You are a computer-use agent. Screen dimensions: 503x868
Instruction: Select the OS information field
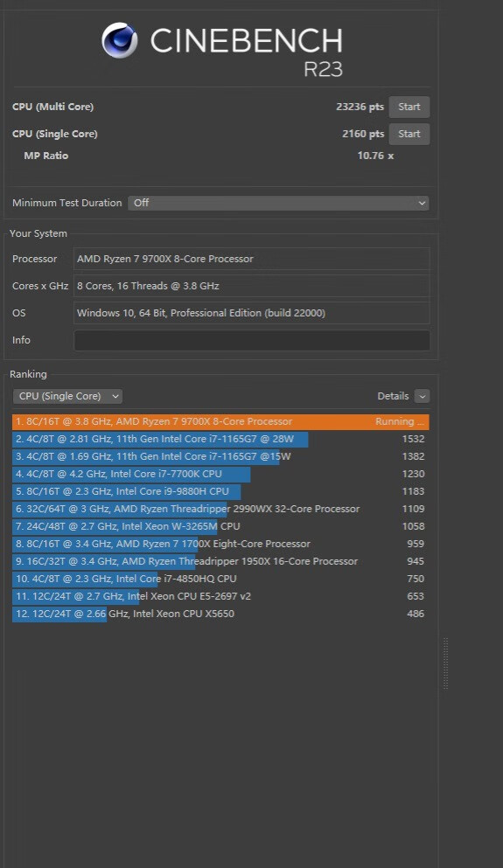pos(252,313)
